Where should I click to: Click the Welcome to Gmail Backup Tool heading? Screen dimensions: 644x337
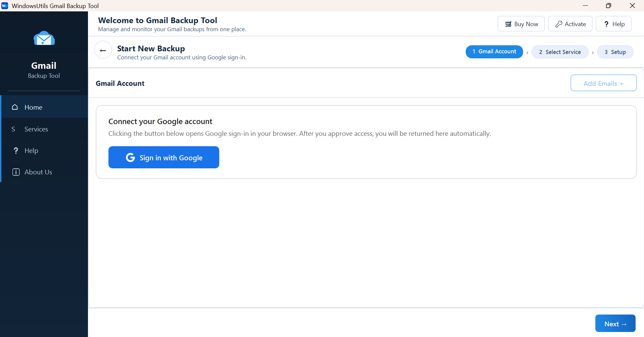click(157, 20)
